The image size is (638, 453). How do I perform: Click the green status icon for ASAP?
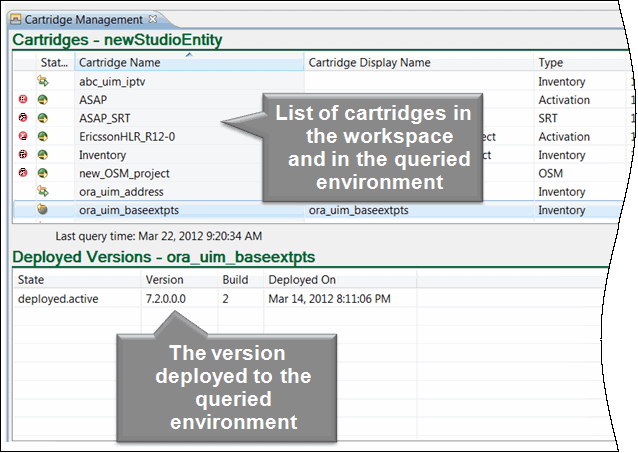(x=43, y=100)
